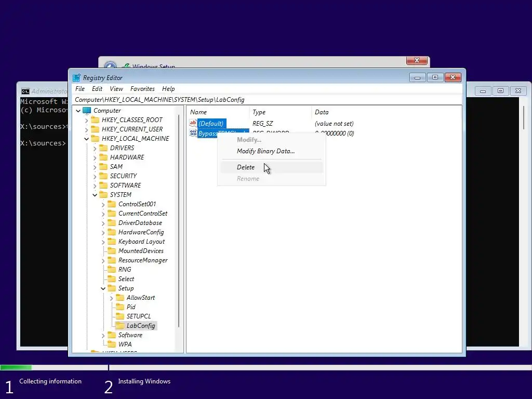Click the LabConfig folder icon
The width and height of the screenshot is (532, 399).
point(120,326)
